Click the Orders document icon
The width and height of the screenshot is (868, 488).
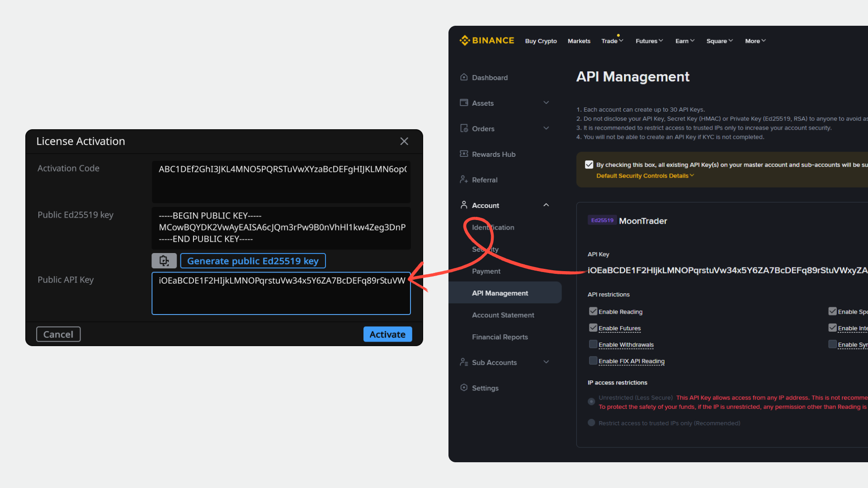(x=464, y=129)
